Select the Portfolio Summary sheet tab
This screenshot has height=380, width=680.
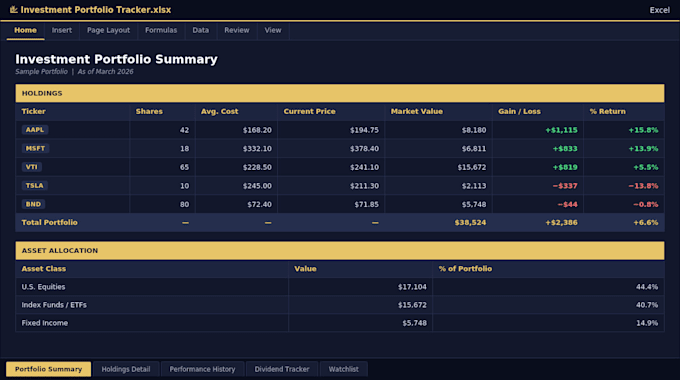coord(49,369)
